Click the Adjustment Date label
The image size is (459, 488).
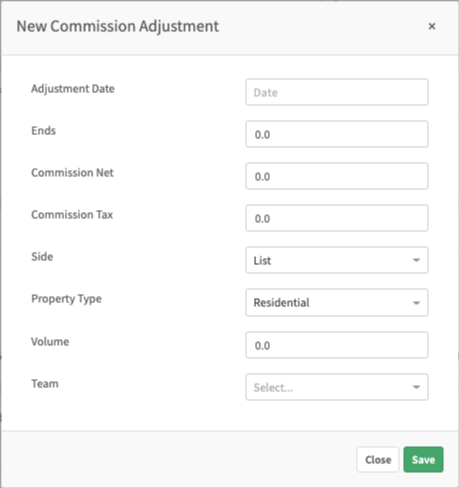(73, 89)
